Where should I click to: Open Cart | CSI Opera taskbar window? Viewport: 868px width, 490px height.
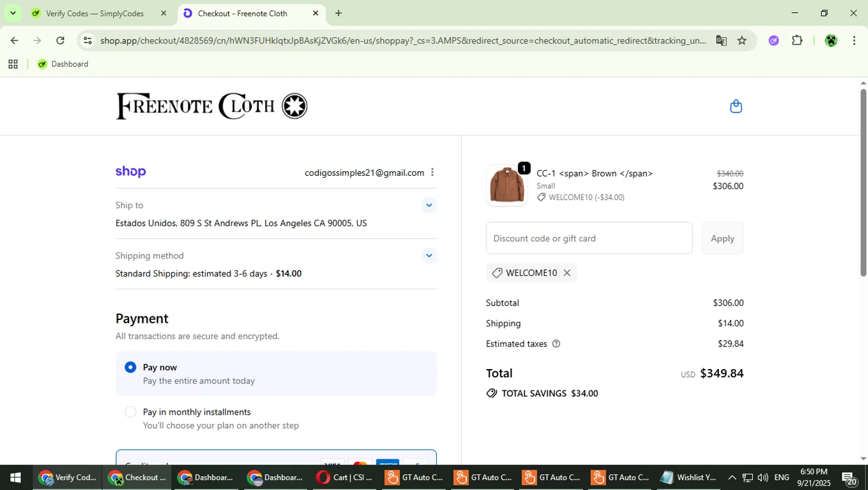pos(345,477)
